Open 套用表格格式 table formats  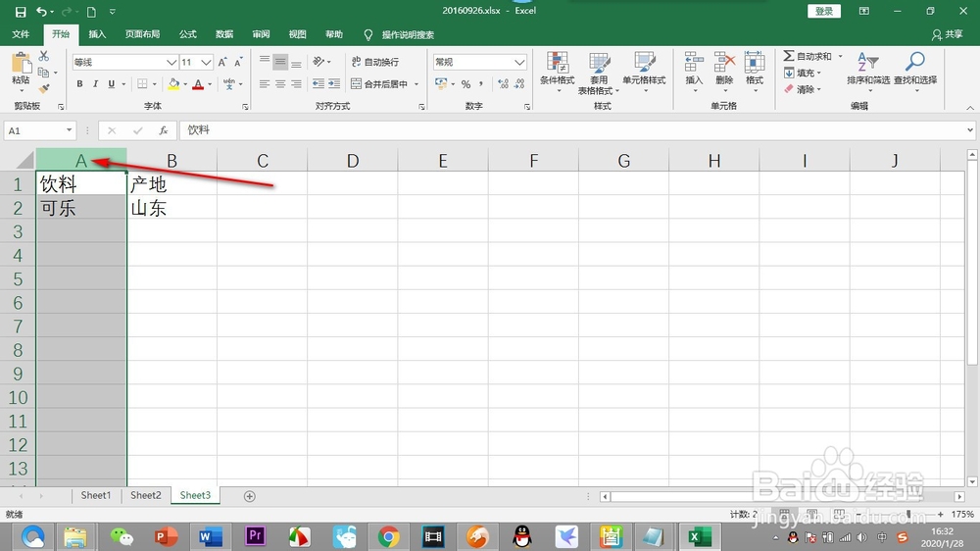[598, 73]
